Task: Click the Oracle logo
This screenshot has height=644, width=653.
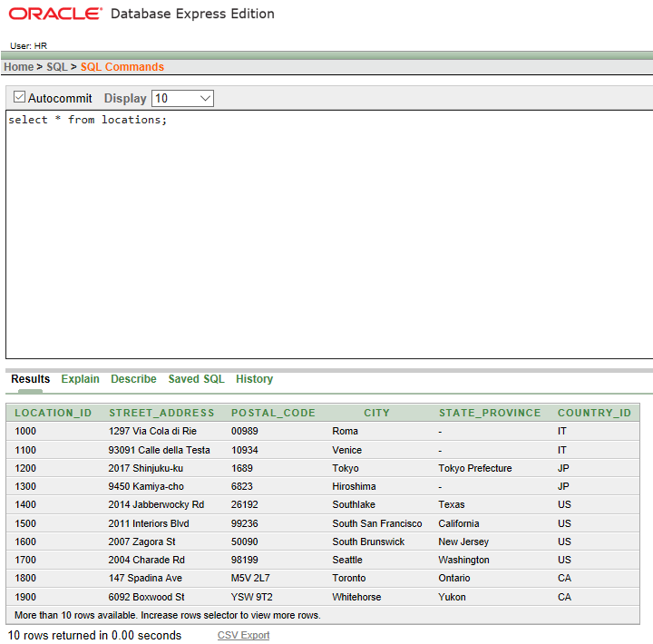Action: 55,14
